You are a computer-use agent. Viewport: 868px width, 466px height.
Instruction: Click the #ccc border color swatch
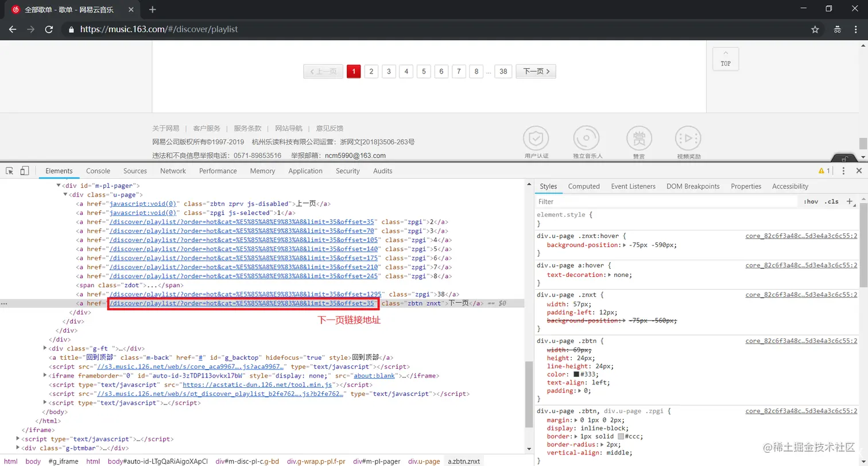(621, 436)
